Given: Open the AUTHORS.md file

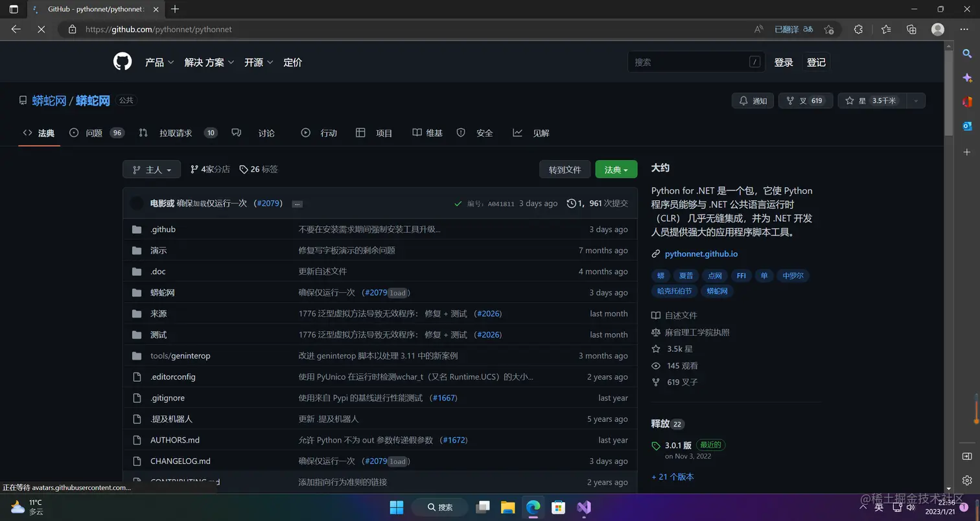Looking at the screenshot, I should click(x=175, y=440).
